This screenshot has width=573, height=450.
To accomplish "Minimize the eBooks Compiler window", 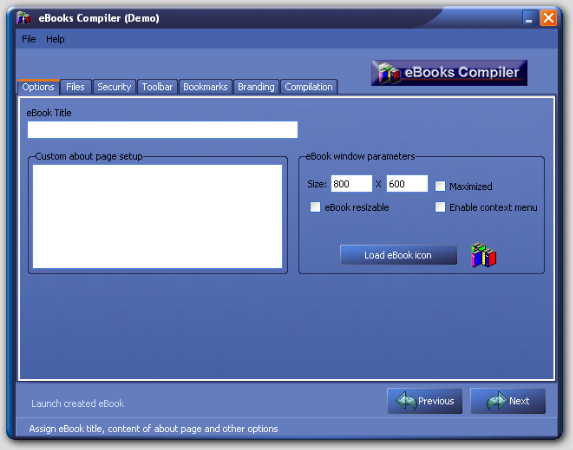I will pos(529,18).
